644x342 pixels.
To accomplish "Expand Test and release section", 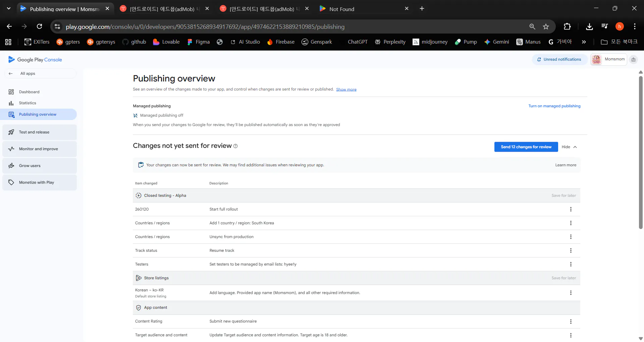I will tap(40, 132).
